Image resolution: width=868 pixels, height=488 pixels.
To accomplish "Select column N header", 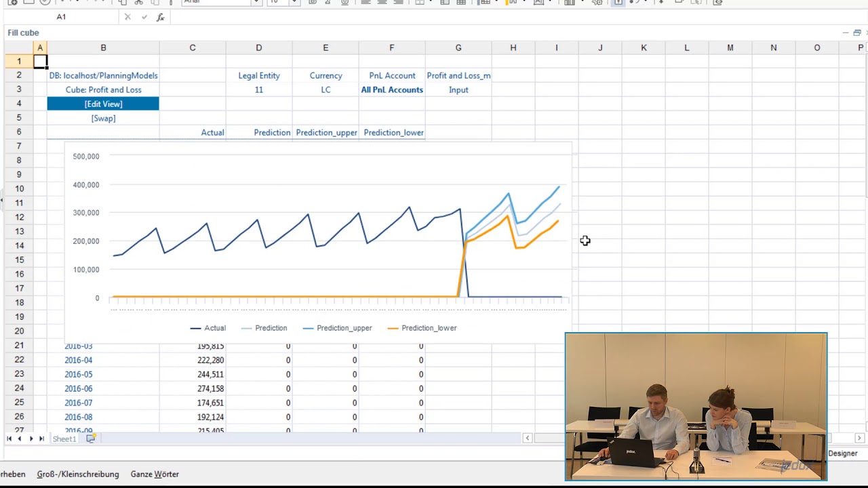I will click(774, 47).
